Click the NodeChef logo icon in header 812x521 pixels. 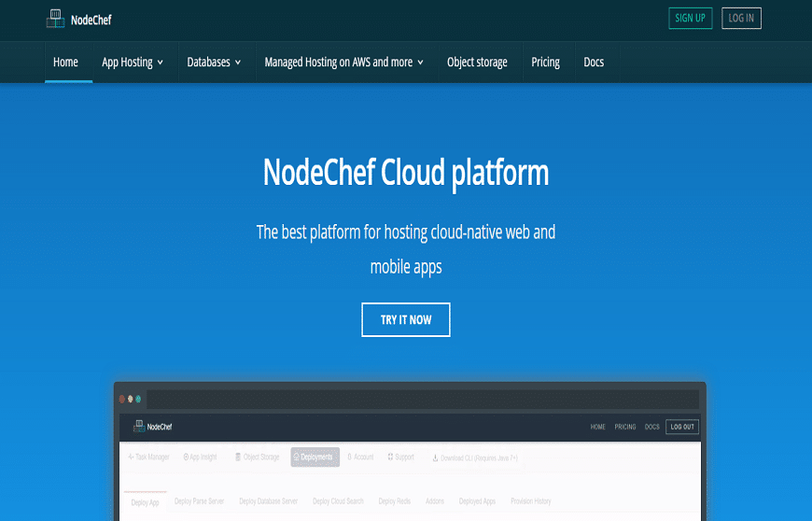[x=55, y=20]
